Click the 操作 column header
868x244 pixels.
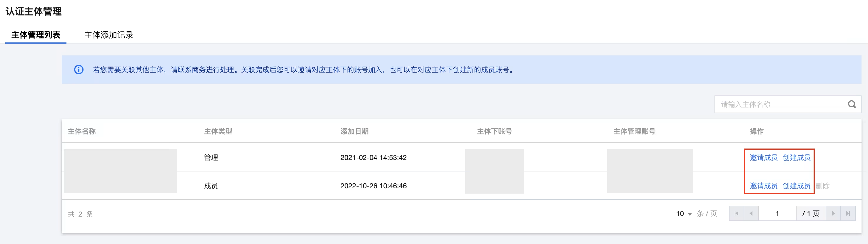coord(757,131)
